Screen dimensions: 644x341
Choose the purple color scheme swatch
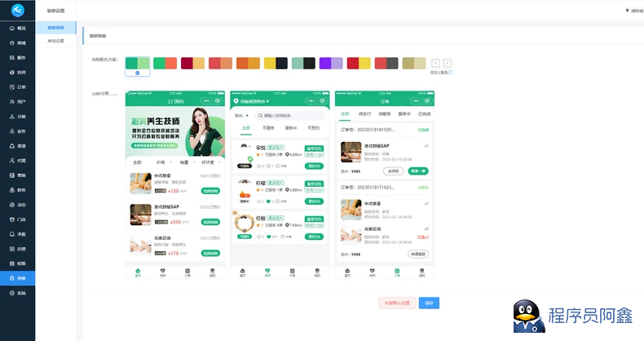331,64
